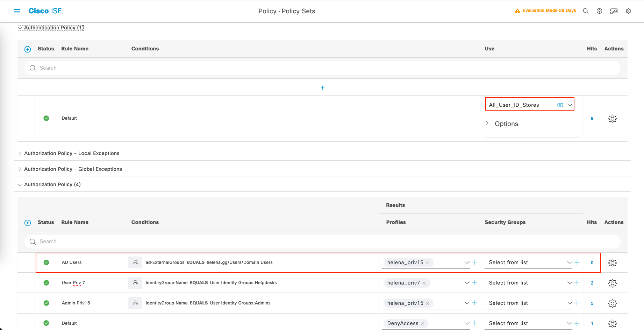Open the settings gear in top header
The width and height of the screenshot is (644, 330).
[628, 11]
